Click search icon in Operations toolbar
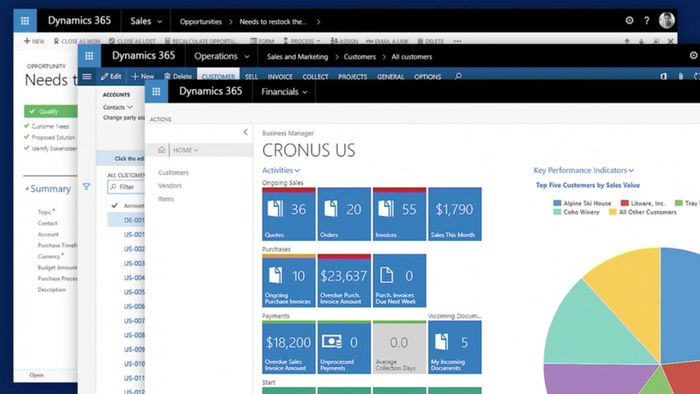The width and height of the screenshot is (700, 394). coord(458,76)
